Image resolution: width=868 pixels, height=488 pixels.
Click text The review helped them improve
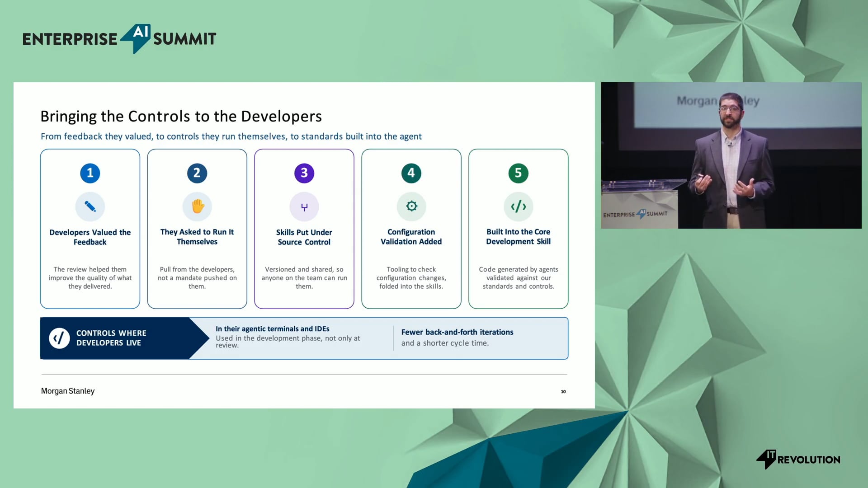(90, 277)
